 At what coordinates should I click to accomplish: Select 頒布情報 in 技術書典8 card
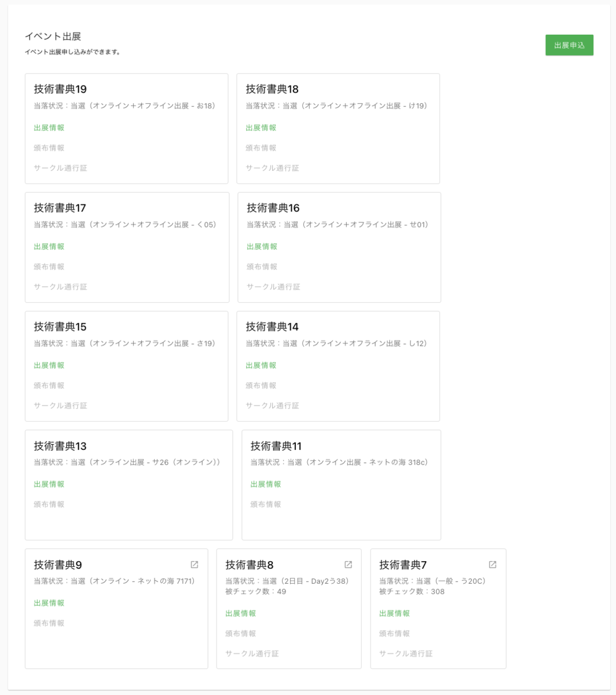(x=241, y=634)
